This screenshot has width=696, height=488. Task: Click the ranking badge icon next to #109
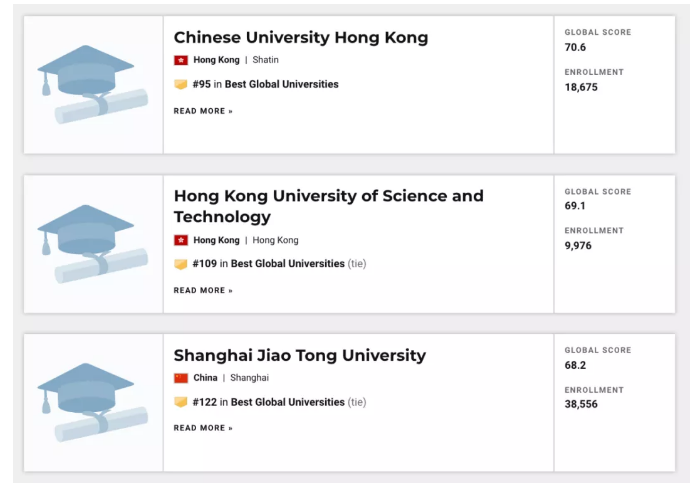pos(181,264)
